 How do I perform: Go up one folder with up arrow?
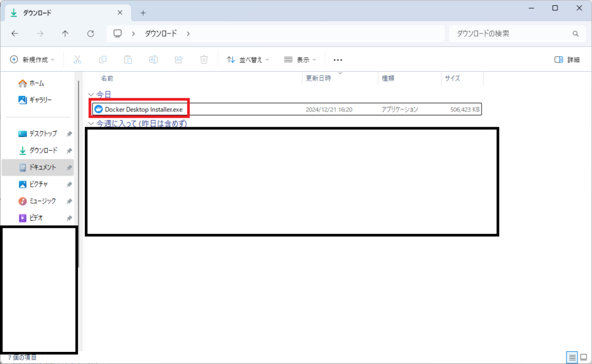(x=65, y=34)
